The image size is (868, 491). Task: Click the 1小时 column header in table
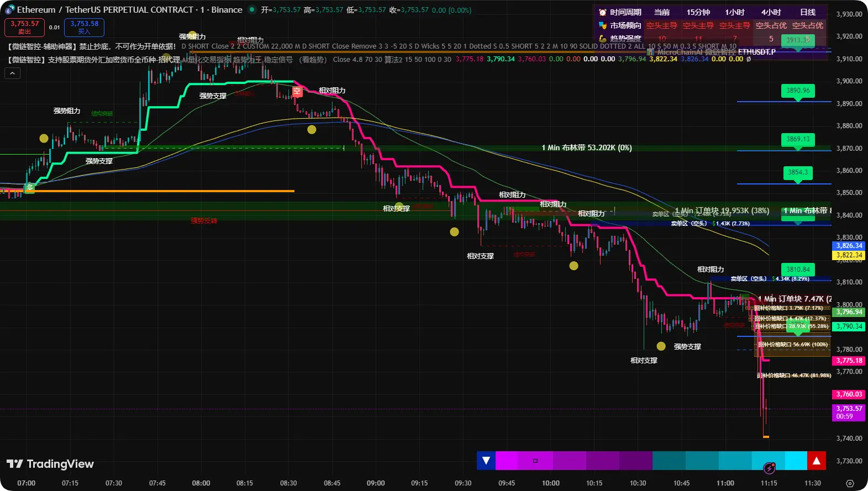[x=735, y=12]
